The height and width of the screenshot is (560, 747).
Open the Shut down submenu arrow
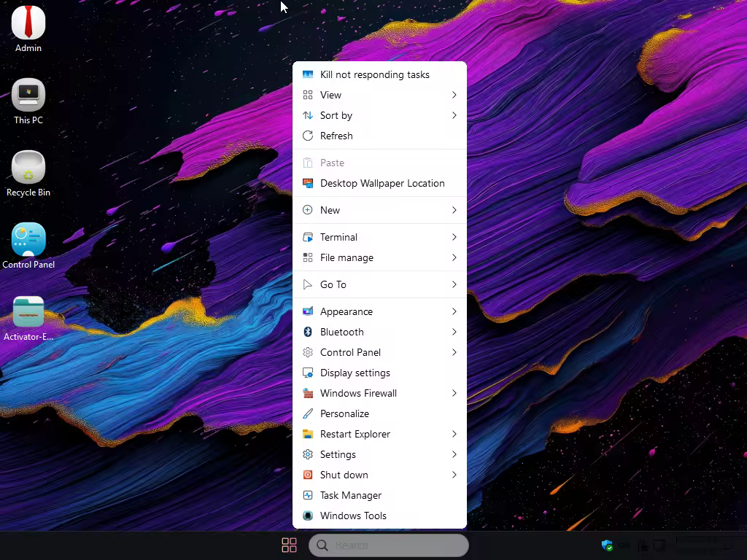tap(454, 475)
